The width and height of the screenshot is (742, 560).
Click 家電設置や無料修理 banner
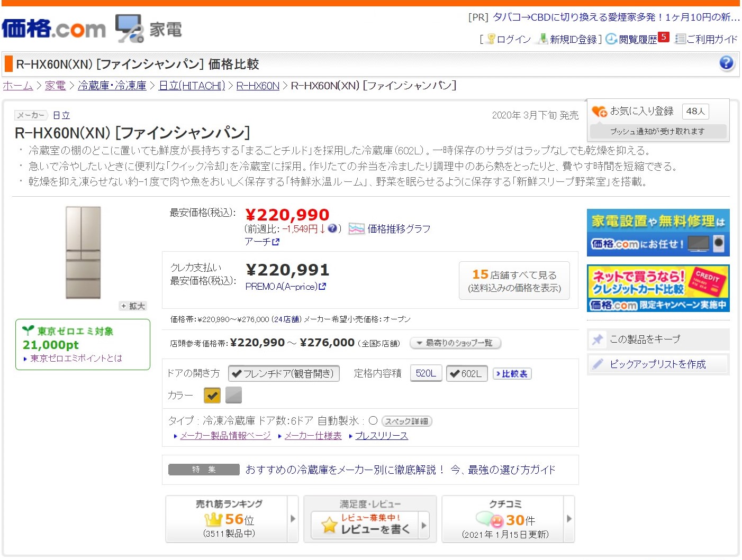658,233
